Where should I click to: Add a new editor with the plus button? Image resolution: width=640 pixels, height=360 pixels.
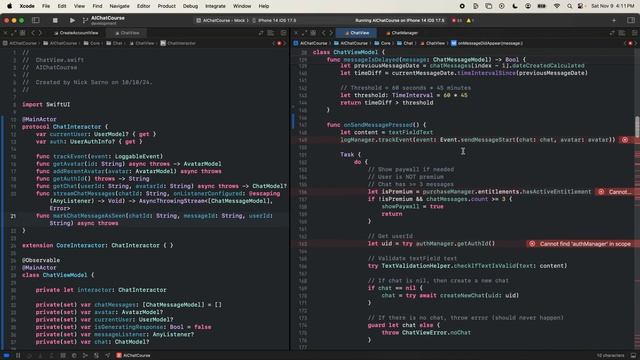click(x=614, y=20)
